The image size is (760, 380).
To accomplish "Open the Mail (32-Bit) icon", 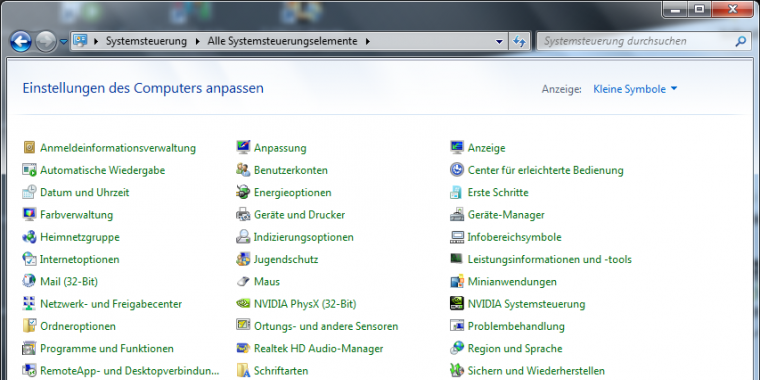I will pos(30,281).
